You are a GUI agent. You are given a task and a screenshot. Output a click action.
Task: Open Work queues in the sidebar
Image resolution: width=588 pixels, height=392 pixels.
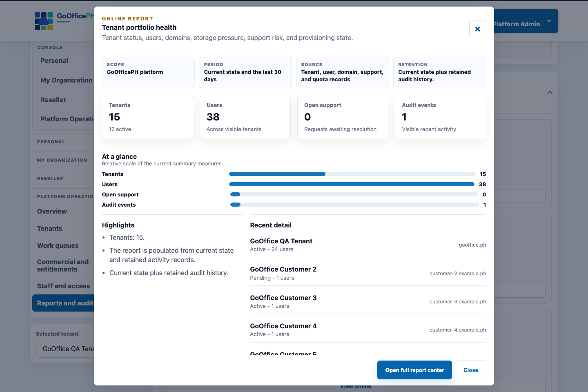tap(58, 246)
